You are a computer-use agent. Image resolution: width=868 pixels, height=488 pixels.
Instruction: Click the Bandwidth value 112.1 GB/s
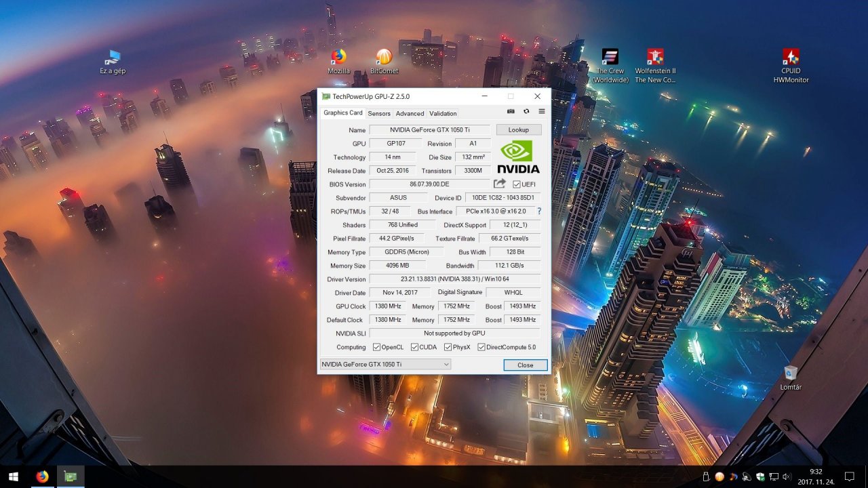[x=509, y=266]
